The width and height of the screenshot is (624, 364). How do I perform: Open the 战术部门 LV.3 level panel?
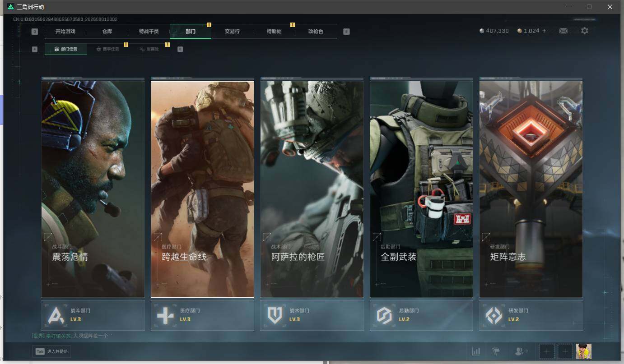click(x=312, y=315)
